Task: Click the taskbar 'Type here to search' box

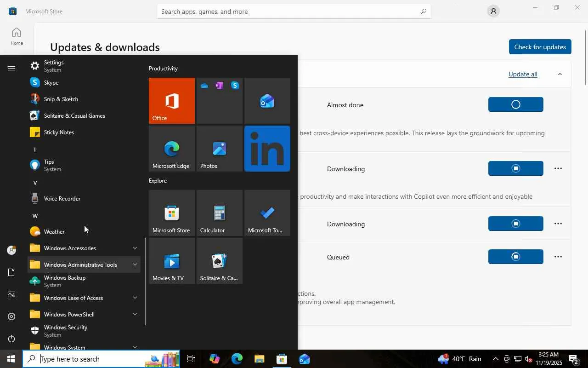Action: (x=102, y=359)
